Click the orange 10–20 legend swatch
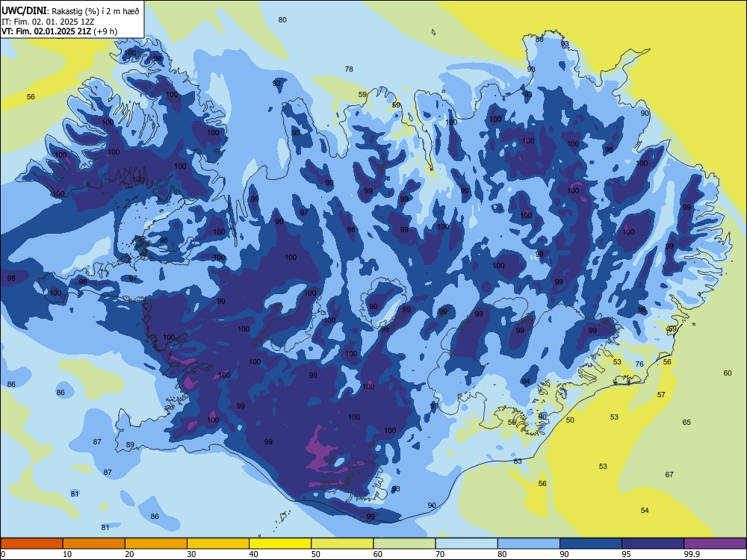 [x=94, y=544]
